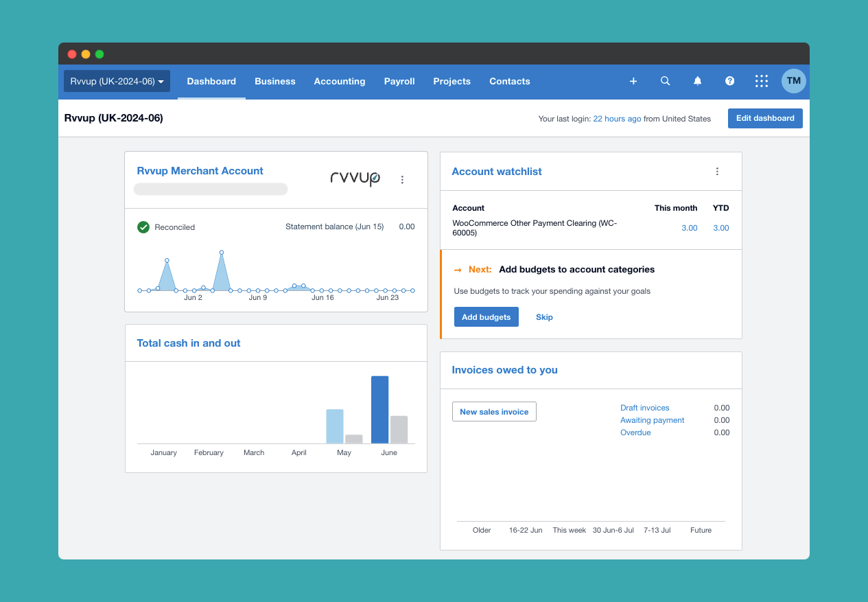Viewport: 868px width, 602px height.
Task: Open the Accounting menu
Action: click(x=339, y=81)
